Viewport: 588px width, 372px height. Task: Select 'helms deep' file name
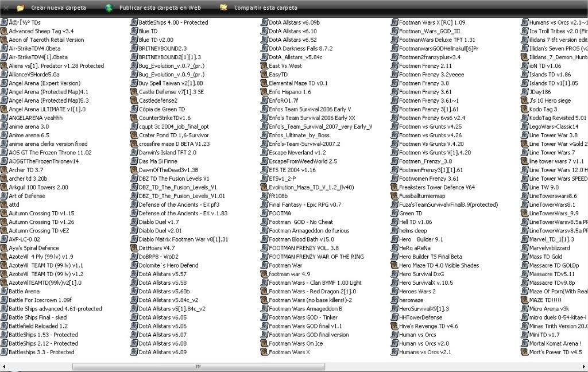tap(412, 231)
